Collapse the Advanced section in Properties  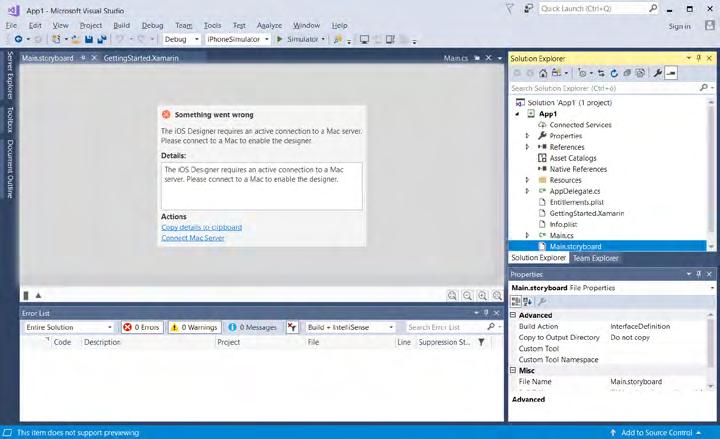coord(513,315)
